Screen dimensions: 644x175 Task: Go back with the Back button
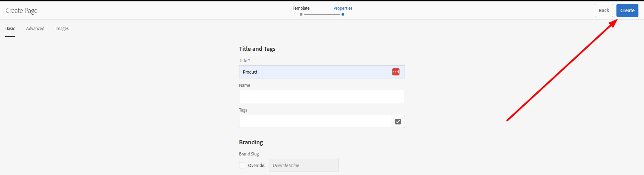[x=604, y=10]
